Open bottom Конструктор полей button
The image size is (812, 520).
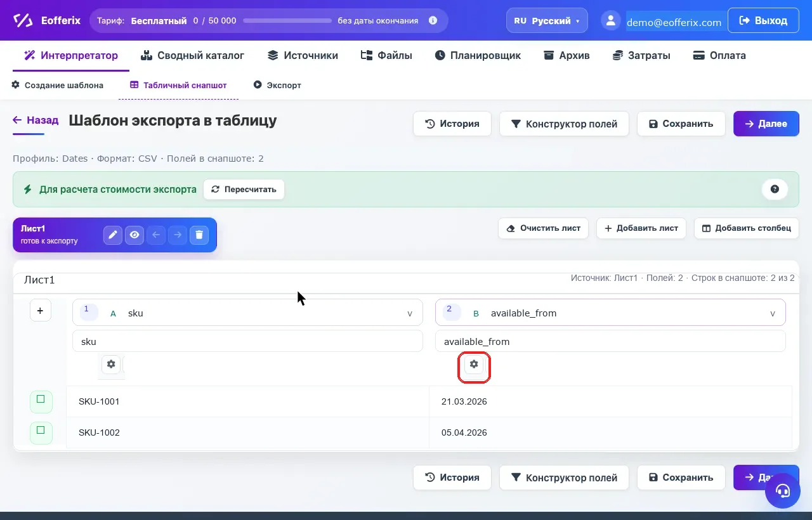564,478
